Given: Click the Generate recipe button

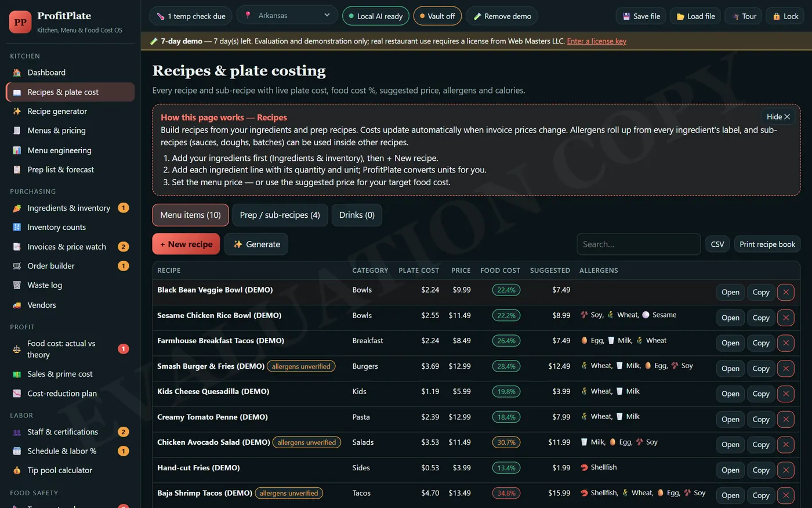Looking at the screenshot, I should coord(256,244).
